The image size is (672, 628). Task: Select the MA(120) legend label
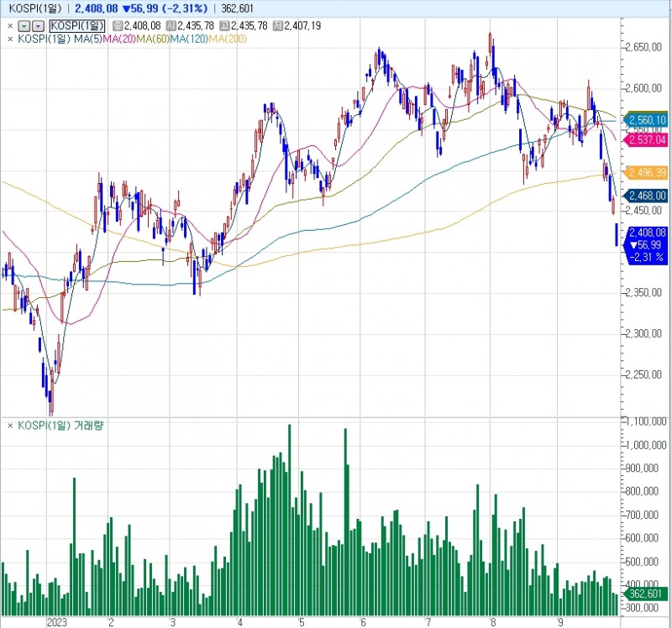tap(189, 39)
